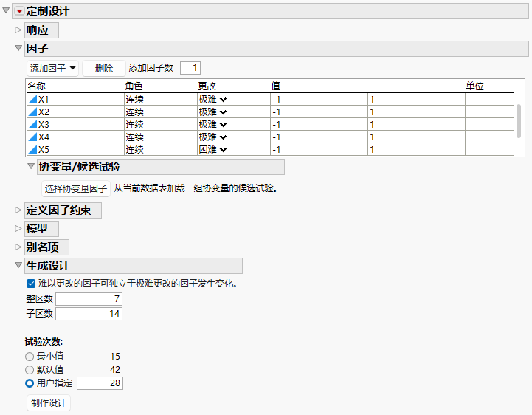The image size is (532, 415).
Task: Click the X3 factor name
Action: pyautogui.click(x=44, y=125)
